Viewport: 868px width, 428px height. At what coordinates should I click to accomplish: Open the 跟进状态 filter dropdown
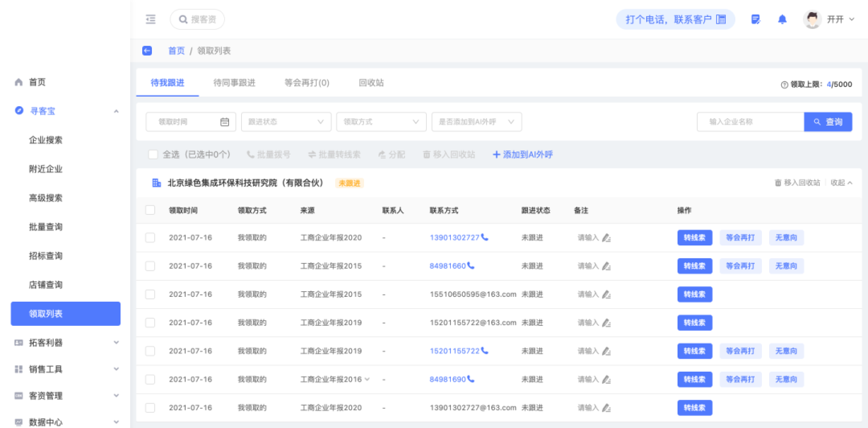coord(286,122)
